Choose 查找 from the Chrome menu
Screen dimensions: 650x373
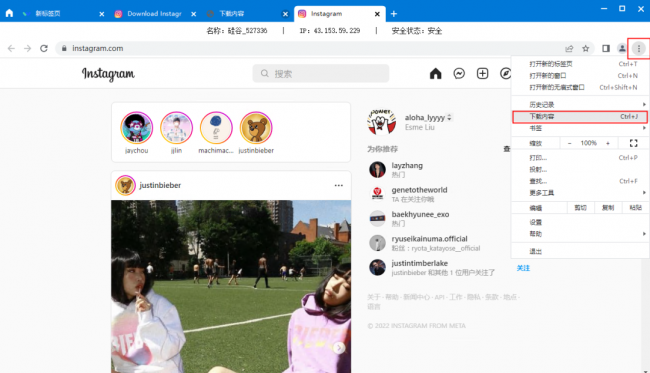pyautogui.click(x=580, y=181)
